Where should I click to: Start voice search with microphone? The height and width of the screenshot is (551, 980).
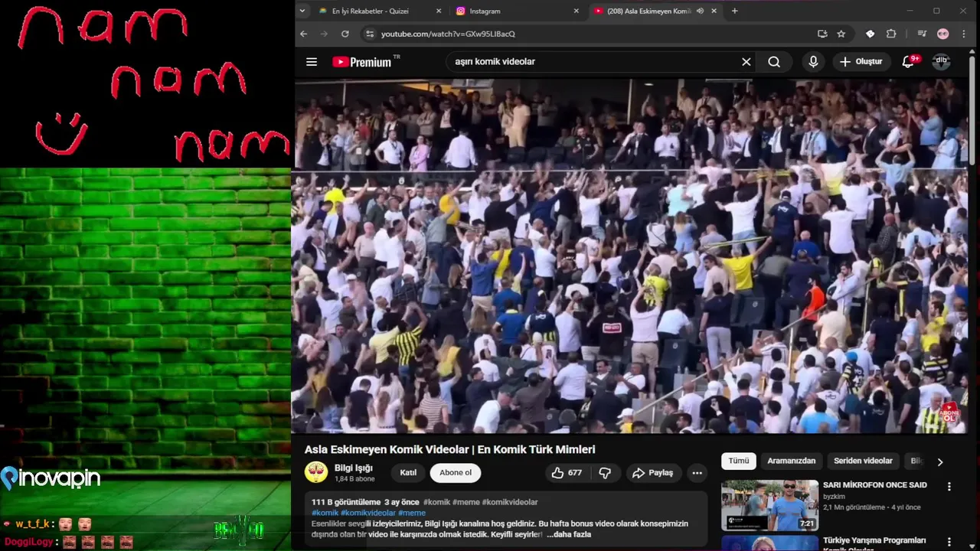(813, 62)
